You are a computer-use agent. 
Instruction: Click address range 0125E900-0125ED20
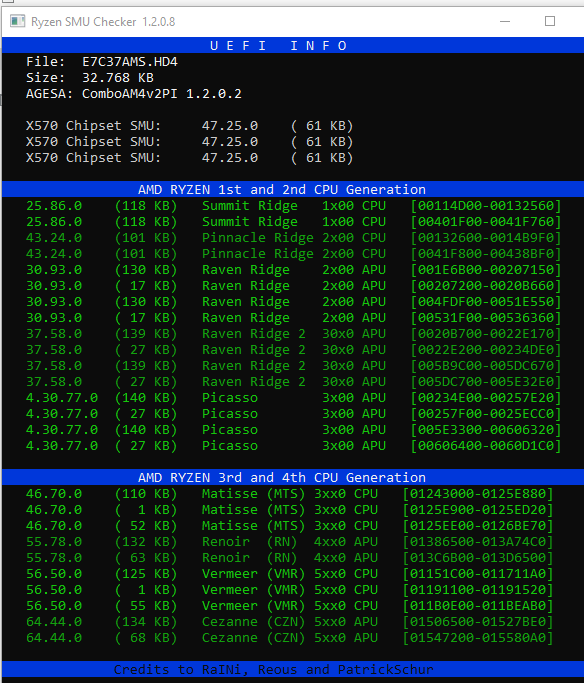478,510
